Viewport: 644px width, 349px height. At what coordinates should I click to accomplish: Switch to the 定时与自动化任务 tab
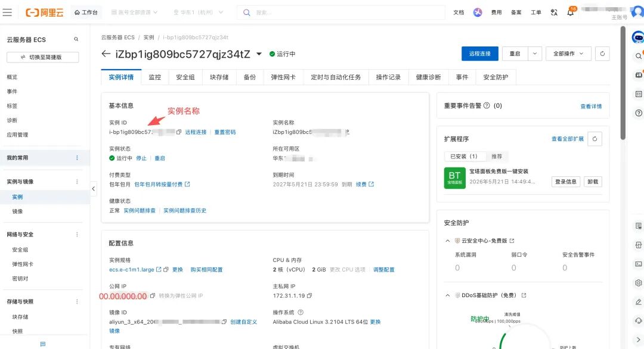(x=336, y=77)
